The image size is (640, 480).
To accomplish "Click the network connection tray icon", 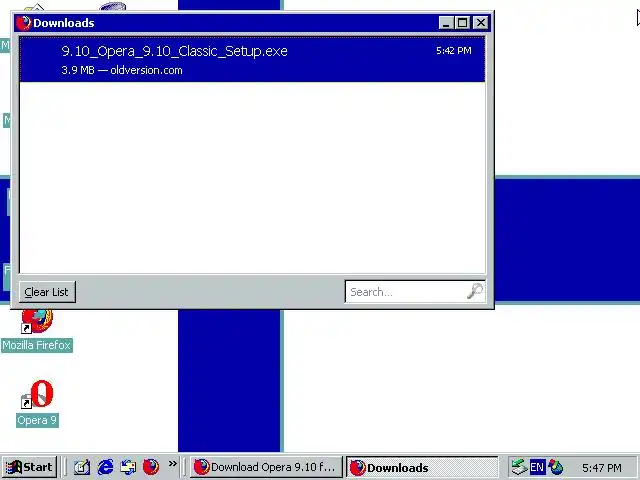I will [519, 467].
